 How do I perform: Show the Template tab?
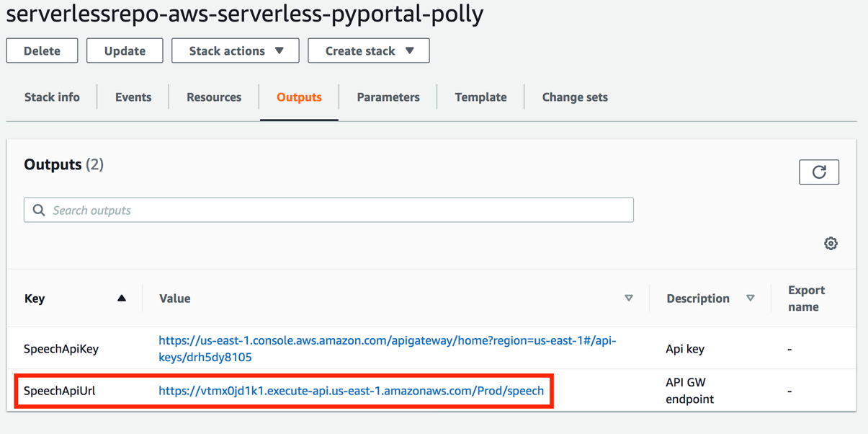point(480,97)
